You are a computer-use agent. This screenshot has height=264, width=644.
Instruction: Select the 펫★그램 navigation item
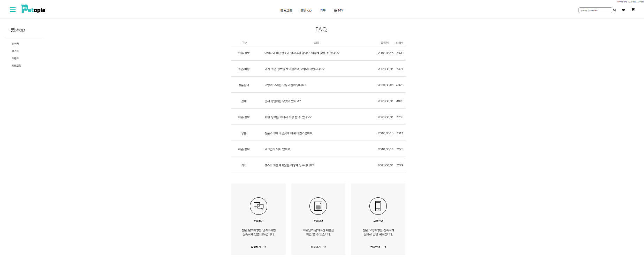pyautogui.click(x=286, y=10)
